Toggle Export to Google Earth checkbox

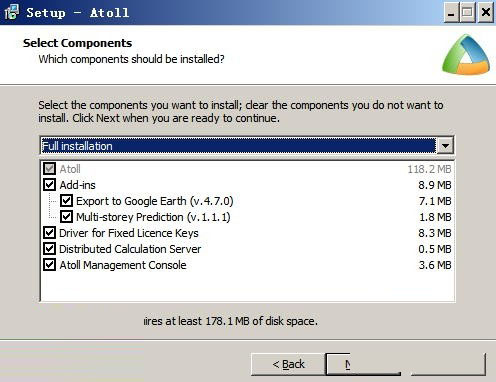[x=66, y=201]
